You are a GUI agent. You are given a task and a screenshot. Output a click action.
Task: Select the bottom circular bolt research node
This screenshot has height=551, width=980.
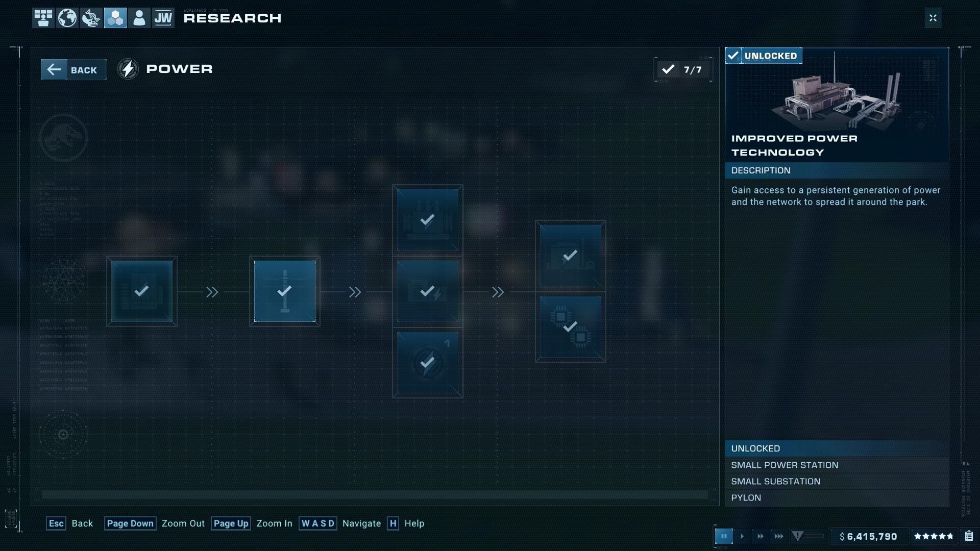[428, 363]
